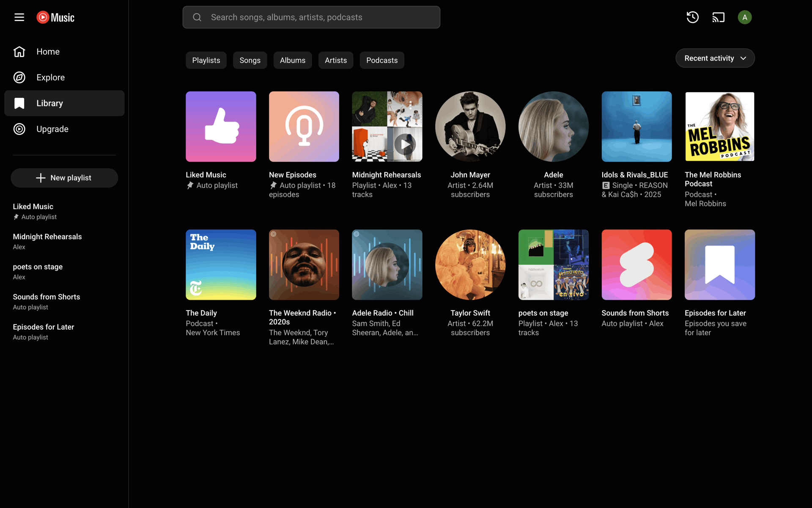Click the John Mayer name text
This screenshot has width=812, height=508.
pos(470,175)
